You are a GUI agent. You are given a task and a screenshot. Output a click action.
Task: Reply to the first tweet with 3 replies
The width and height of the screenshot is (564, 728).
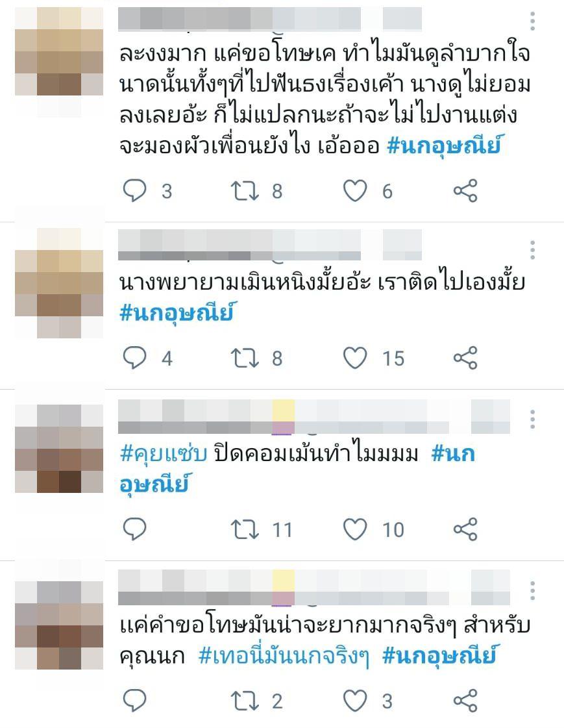point(134,191)
